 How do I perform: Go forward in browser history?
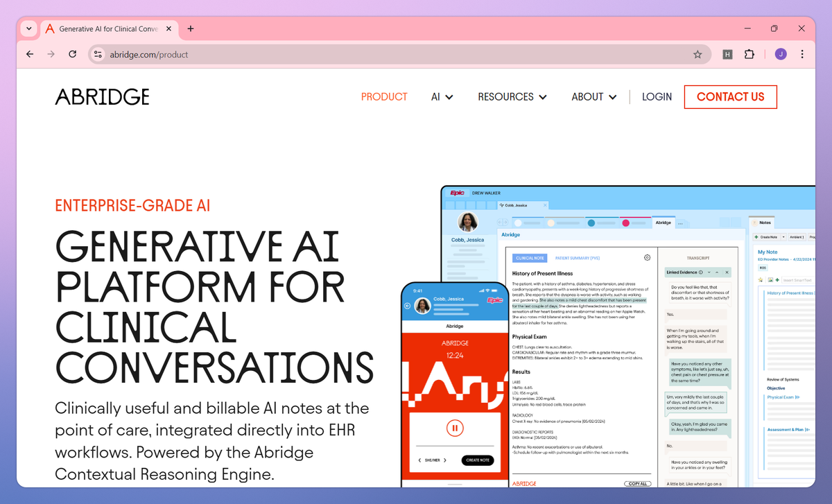click(51, 54)
